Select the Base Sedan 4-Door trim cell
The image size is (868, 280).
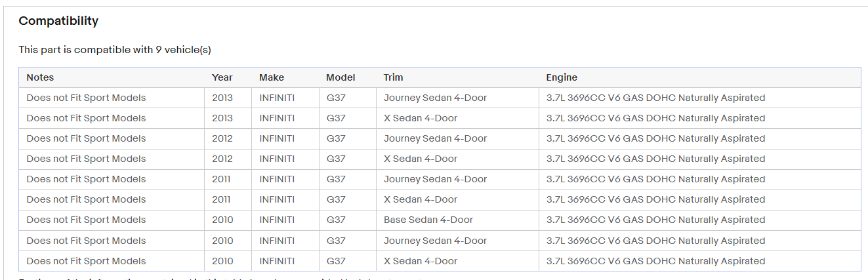coord(457,220)
